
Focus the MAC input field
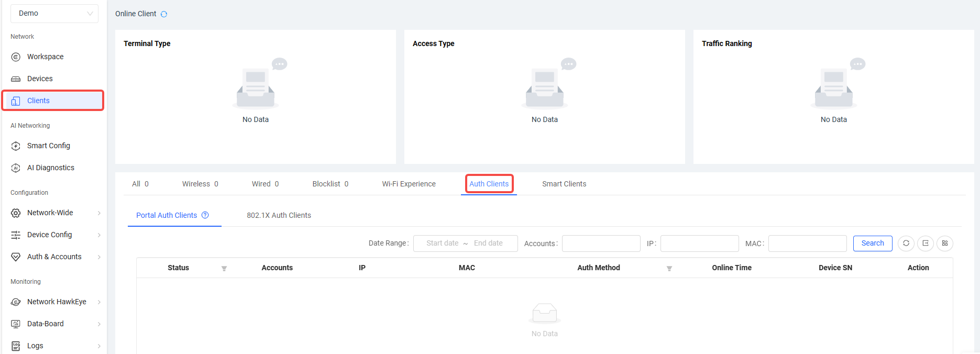[x=807, y=244]
